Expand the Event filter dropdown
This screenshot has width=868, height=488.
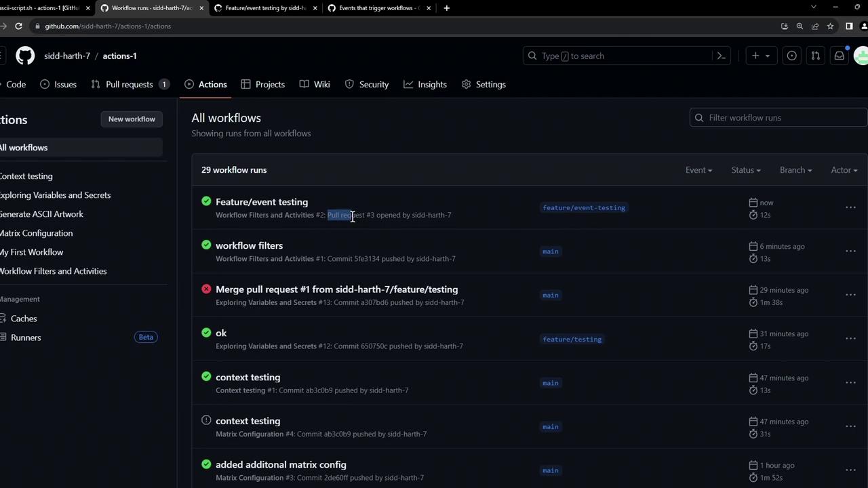(x=698, y=170)
